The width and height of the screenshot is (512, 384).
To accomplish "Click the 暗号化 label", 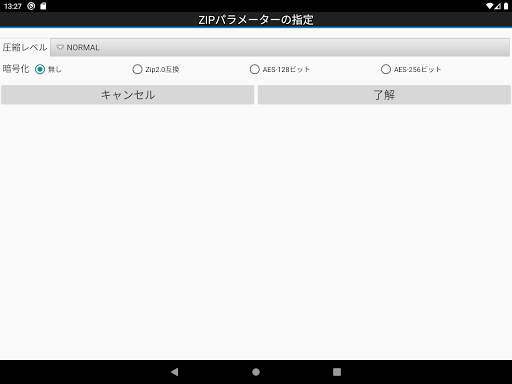I will click(16, 69).
